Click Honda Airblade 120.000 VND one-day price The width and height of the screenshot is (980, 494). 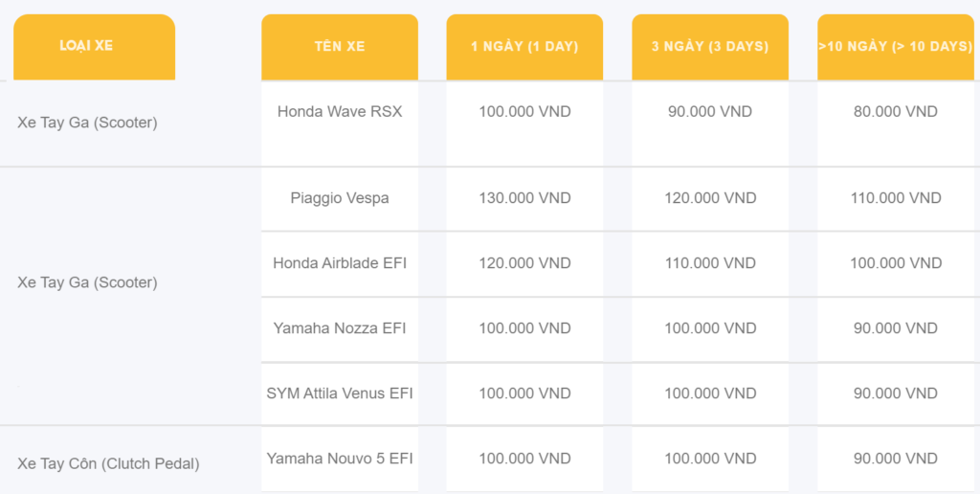point(524,263)
